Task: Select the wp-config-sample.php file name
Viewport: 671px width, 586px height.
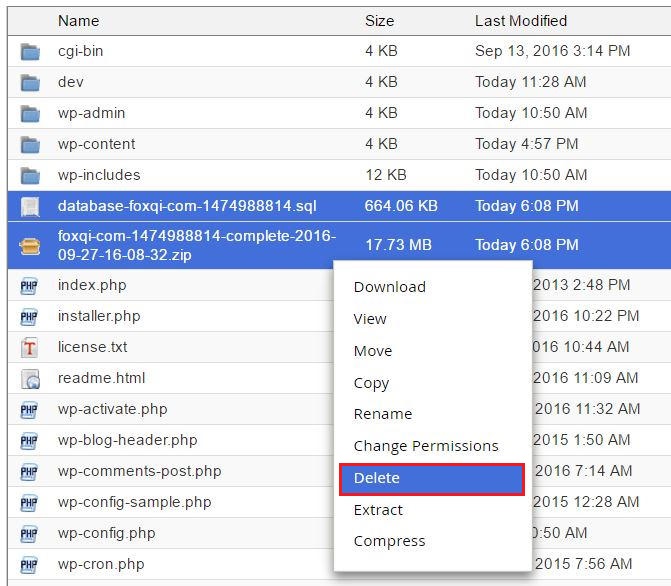Action: click(135, 502)
